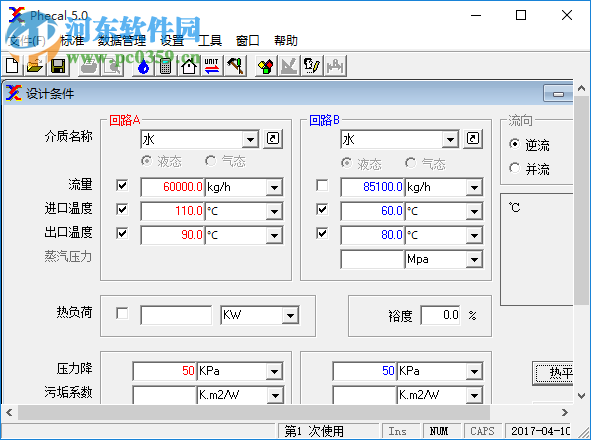Viewport: 591px width, 440px height.
Task: Click loop B outlet temperature 80.0 field
Action: tap(373, 235)
